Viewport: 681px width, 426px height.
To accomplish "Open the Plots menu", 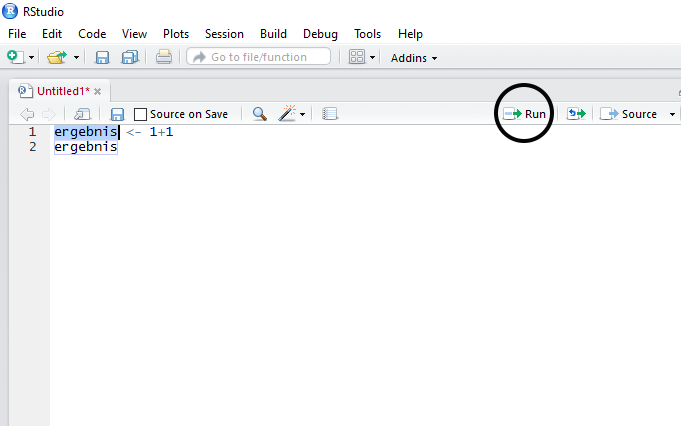I will click(176, 34).
